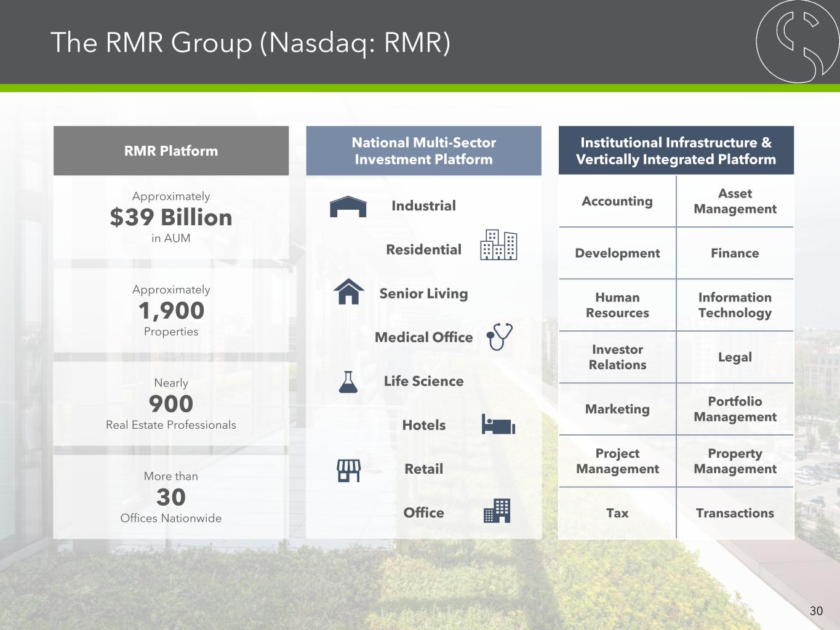This screenshot has height=630, width=840.
Task: Click the office building icon beside Office
Action: (x=497, y=511)
